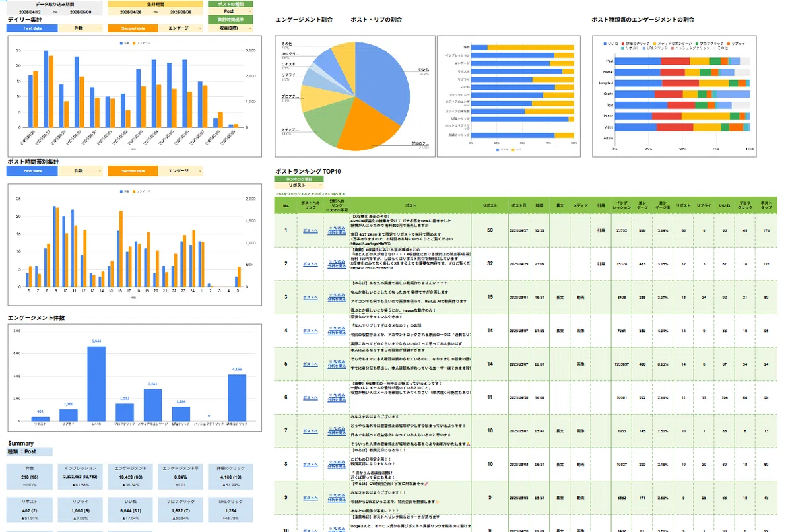
Task: Click the リポスト column header in ranking table
Action: pos(490,205)
